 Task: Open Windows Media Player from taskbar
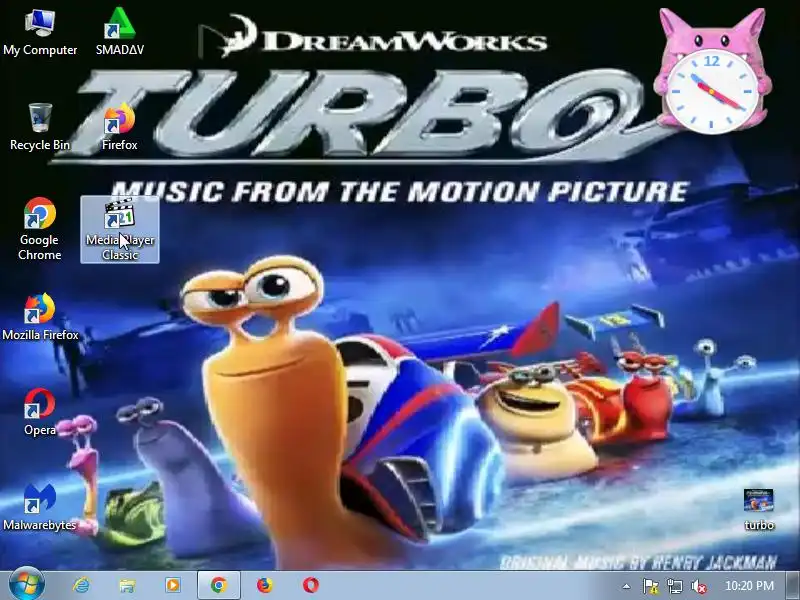pyautogui.click(x=173, y=585)
